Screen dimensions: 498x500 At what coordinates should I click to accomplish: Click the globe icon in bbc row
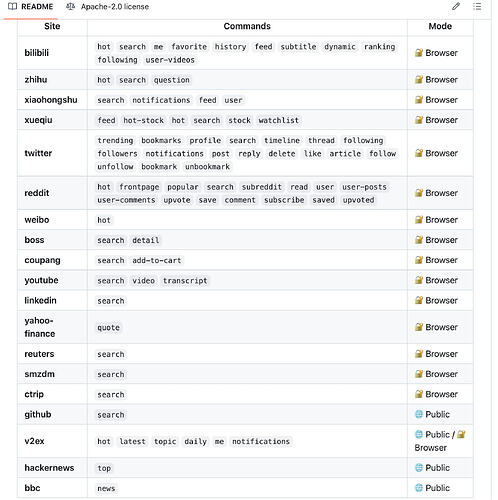click(x=419, y=488)
